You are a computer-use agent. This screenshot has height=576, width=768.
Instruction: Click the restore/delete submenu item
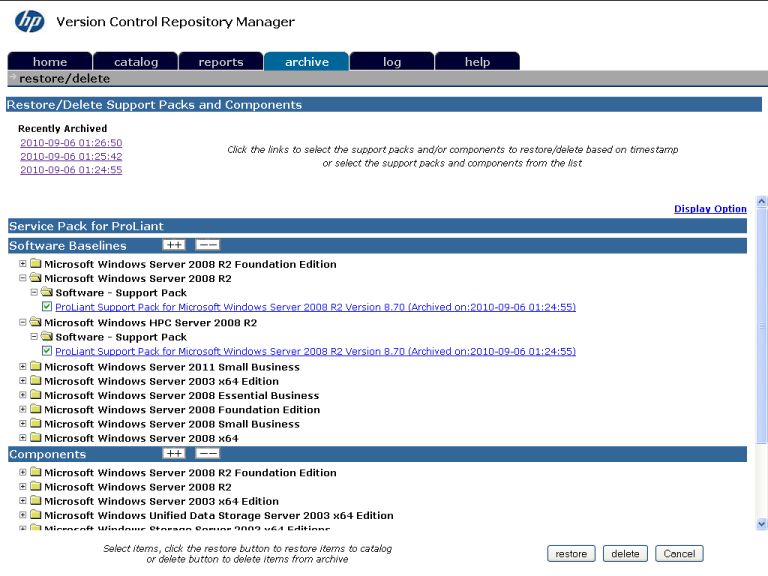[64, 78]
